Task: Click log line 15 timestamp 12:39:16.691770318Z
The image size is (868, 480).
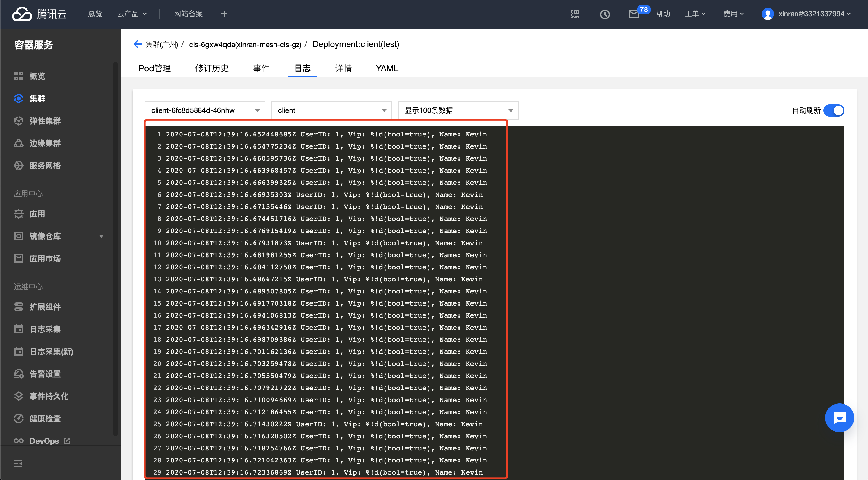Action: click(x=254, y=303)
